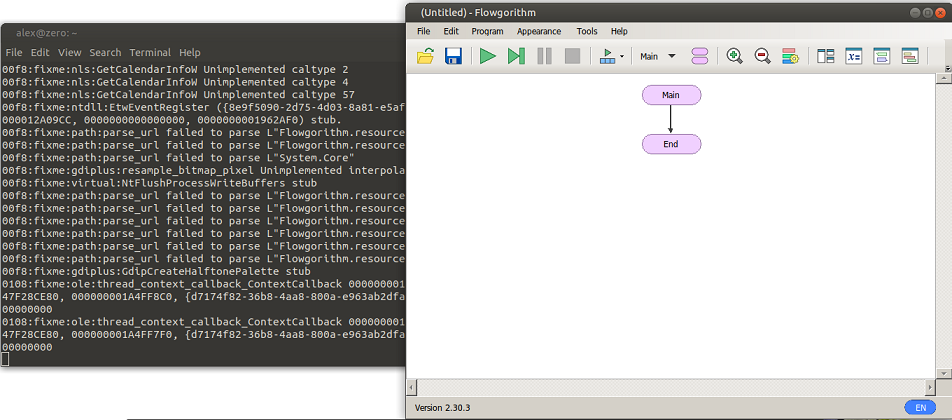Click the horizontal scrollbar right arrow

coord(931,387)
